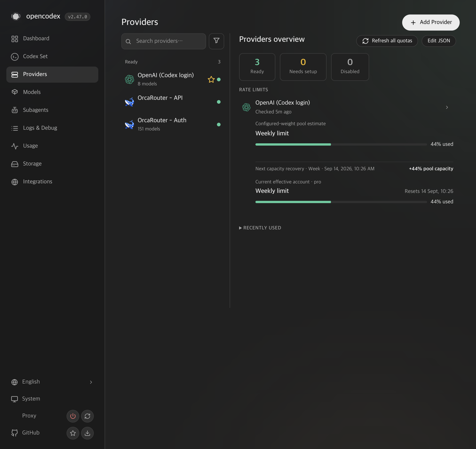
Task: Click the GitHub download update icon
Action: point(87,433)
